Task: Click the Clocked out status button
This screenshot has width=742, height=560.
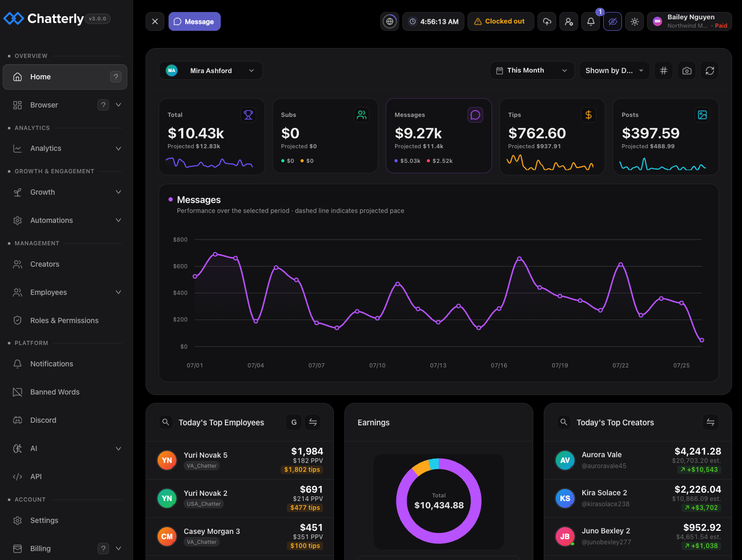Action: [501, 21]
